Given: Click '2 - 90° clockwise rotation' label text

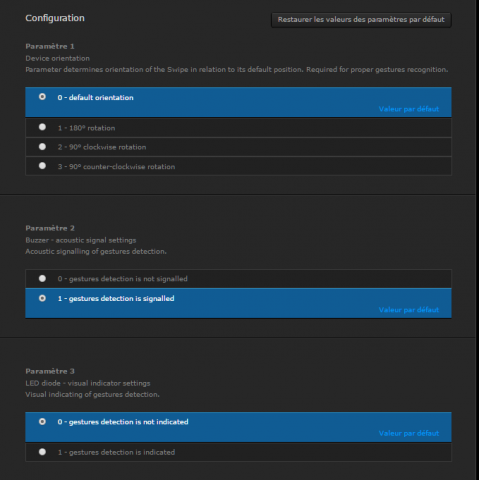Looking at the screenshot, I should [102, 147].
